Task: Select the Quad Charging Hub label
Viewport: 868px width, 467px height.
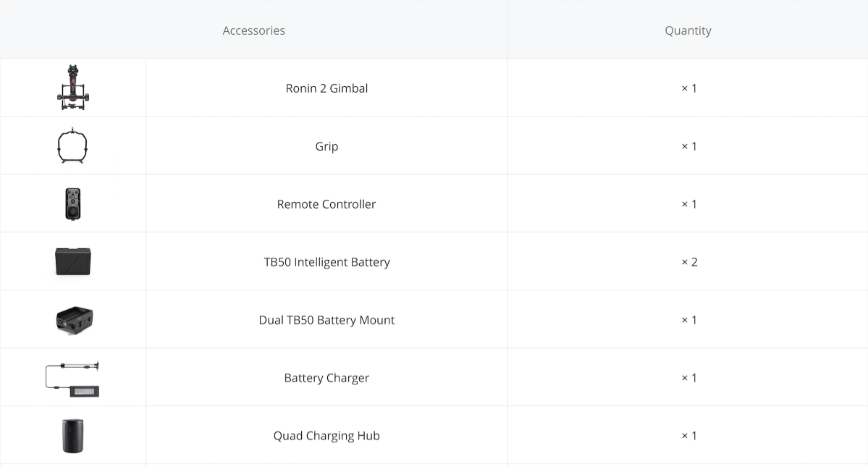Action: (326, 436)
